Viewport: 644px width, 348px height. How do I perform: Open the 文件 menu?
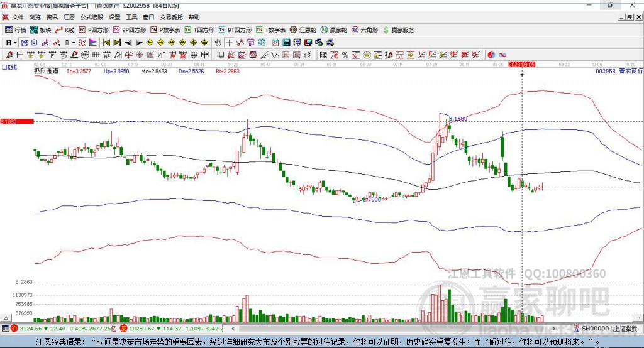[18, 17]
